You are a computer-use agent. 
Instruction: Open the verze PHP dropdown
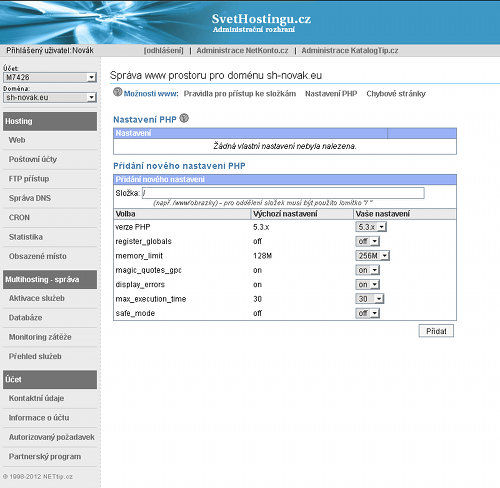[x=371, y=227]
